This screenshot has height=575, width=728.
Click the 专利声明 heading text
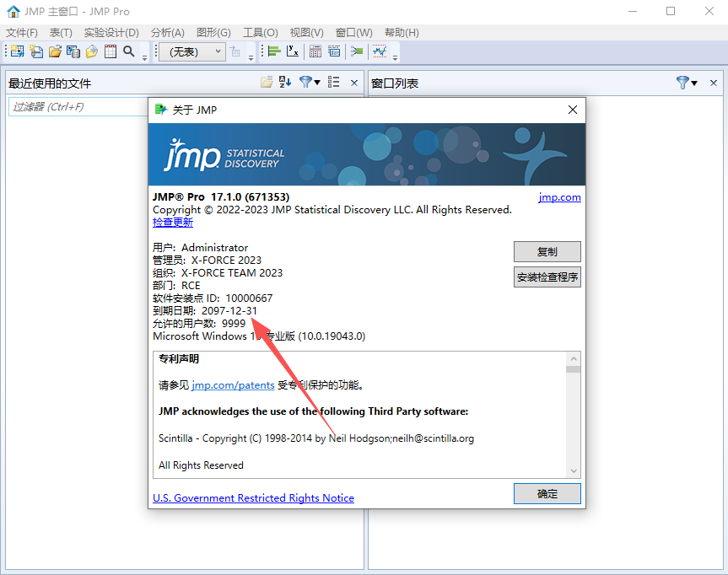(x=179, y=358)
